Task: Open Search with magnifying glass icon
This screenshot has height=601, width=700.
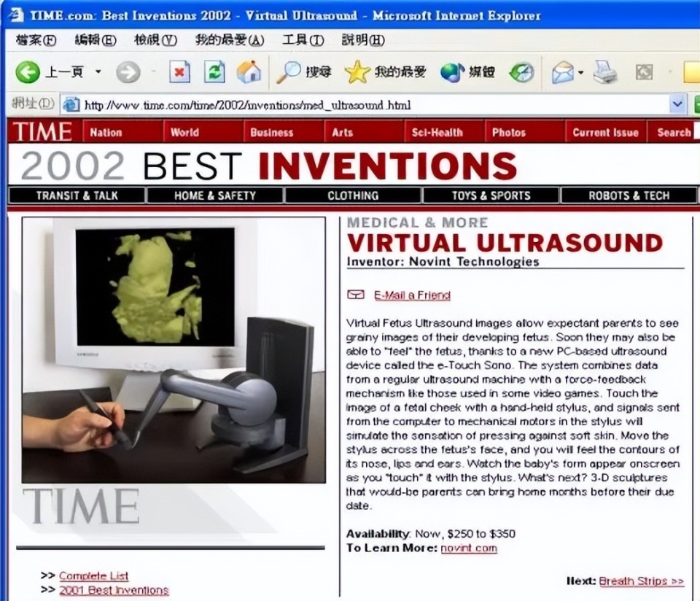Action: [289, 71]
